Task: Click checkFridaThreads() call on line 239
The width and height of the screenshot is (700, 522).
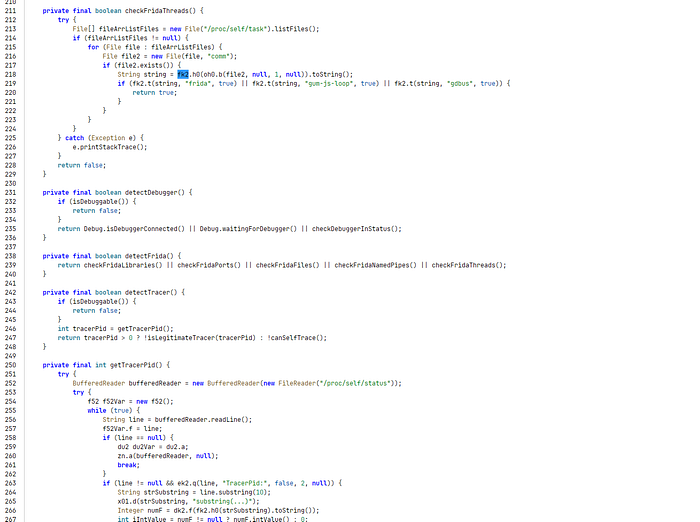Action: point(467,265)
